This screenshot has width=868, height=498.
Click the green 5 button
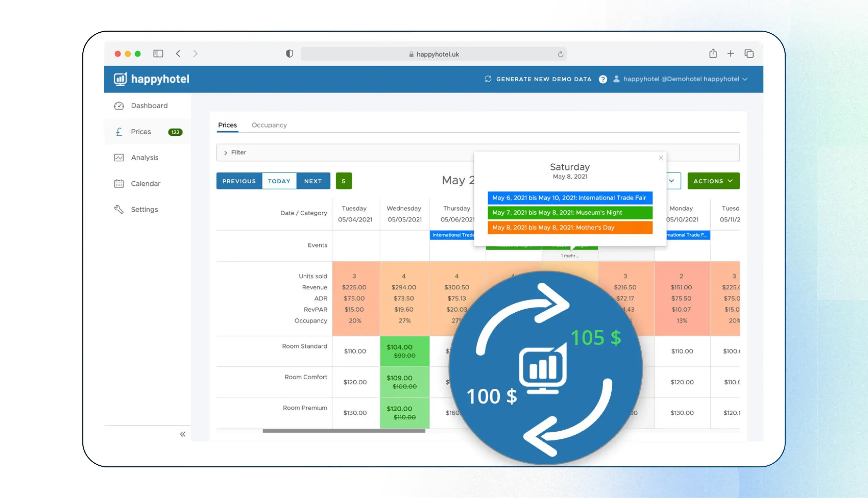(344, 181)
